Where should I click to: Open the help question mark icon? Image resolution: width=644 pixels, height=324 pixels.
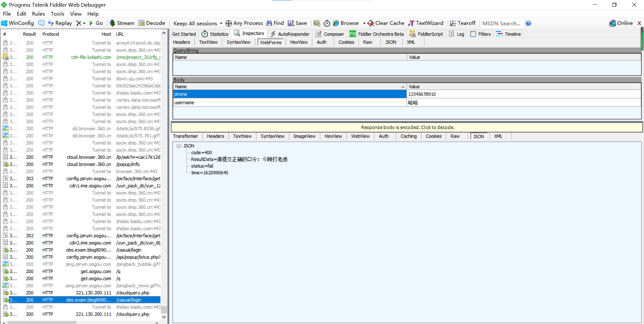pyautogui.click(x=528, y=23)
